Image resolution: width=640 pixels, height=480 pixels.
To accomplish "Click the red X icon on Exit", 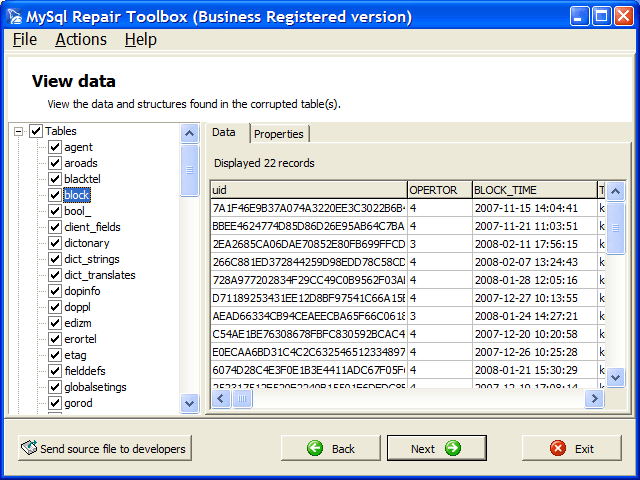I will coord(558,448).
